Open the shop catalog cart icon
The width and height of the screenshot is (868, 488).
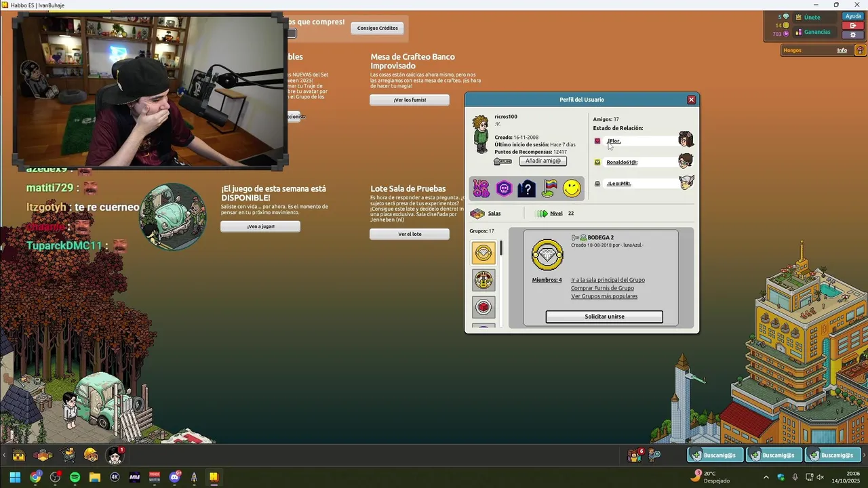coord(68,455)
